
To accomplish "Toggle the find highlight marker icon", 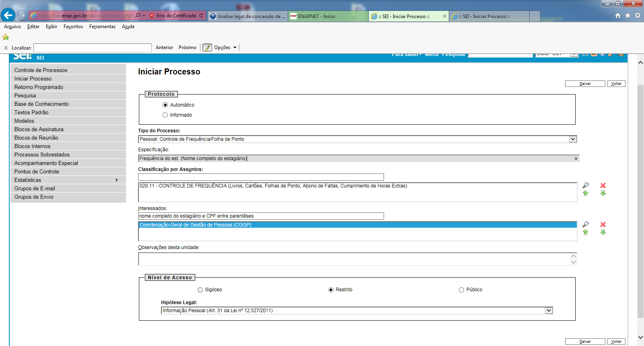I will [x=207, y=47].
